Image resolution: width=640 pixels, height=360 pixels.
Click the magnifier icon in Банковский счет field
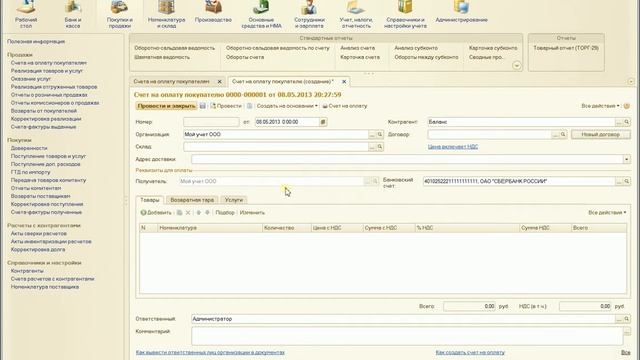click(x=627, y=181)
